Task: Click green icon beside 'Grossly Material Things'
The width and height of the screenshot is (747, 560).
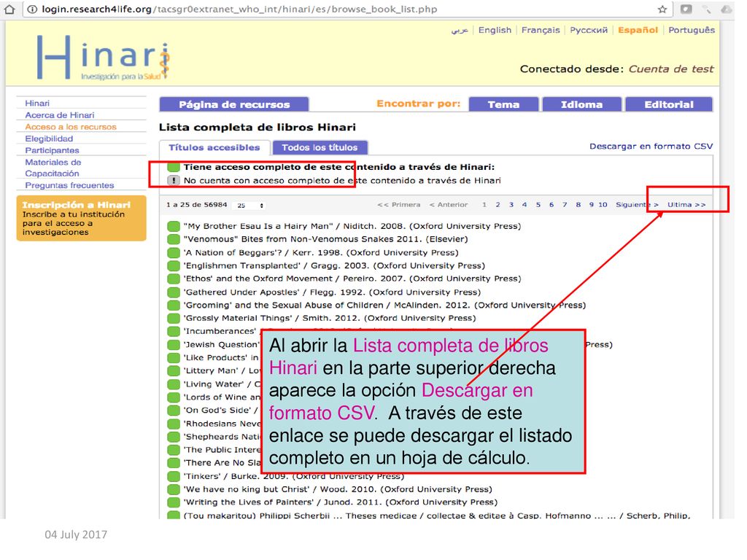Action: (x=174, y=318)
